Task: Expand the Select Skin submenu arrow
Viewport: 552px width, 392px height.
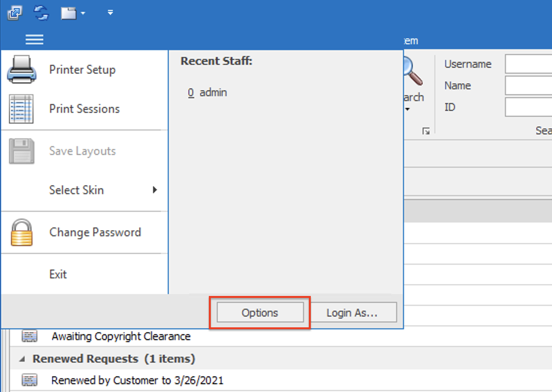Action: click(x=154, y=190)
